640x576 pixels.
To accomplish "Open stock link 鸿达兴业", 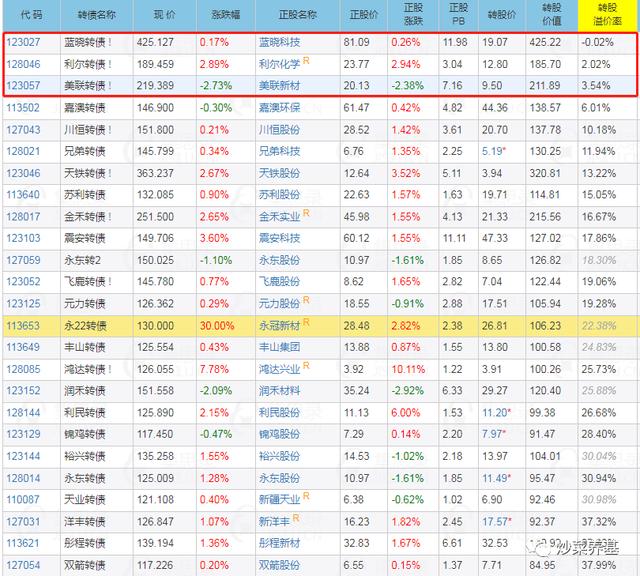I will 280,369.
